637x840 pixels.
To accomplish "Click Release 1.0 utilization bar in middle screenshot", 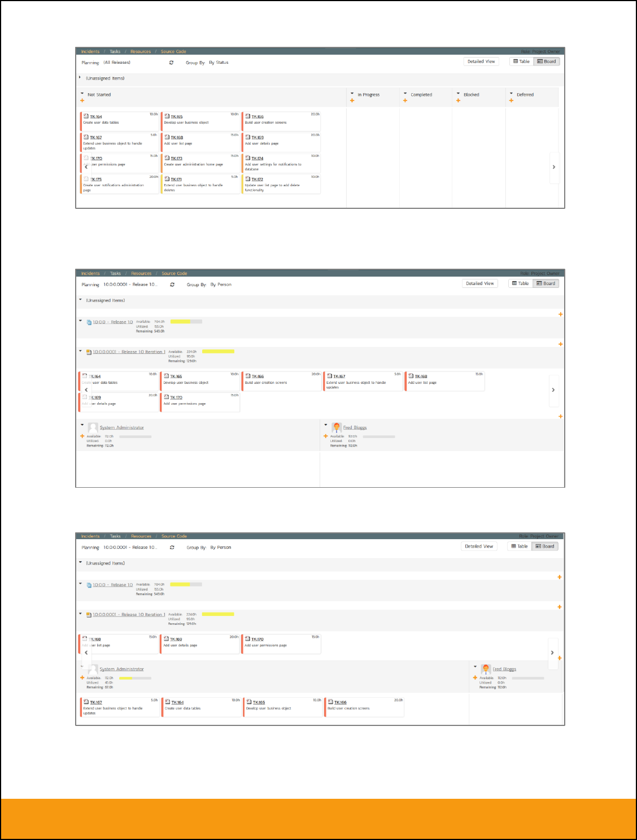I will [x=186, y=321].
